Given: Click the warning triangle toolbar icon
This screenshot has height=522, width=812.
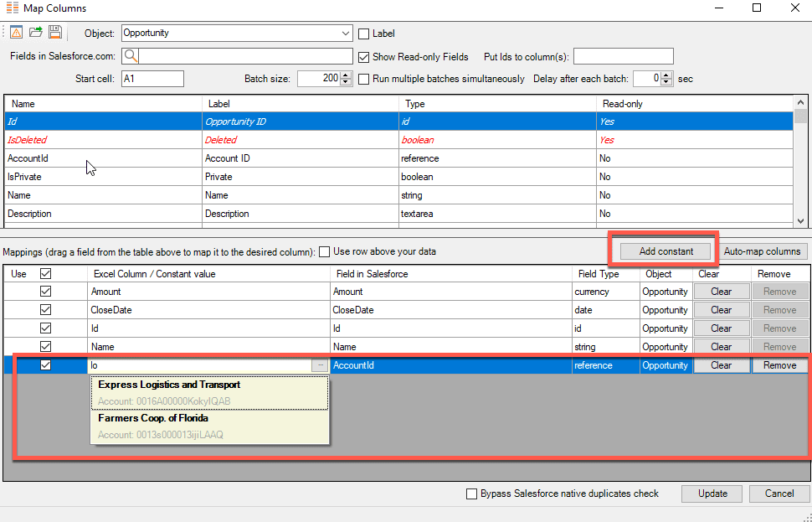Looking at the screenshot, I should (x=17, y=33).
